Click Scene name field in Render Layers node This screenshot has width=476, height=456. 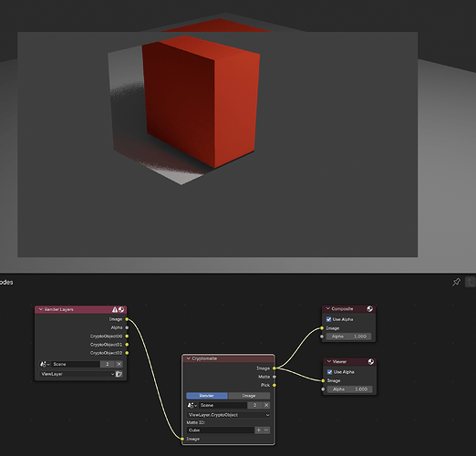76,364
